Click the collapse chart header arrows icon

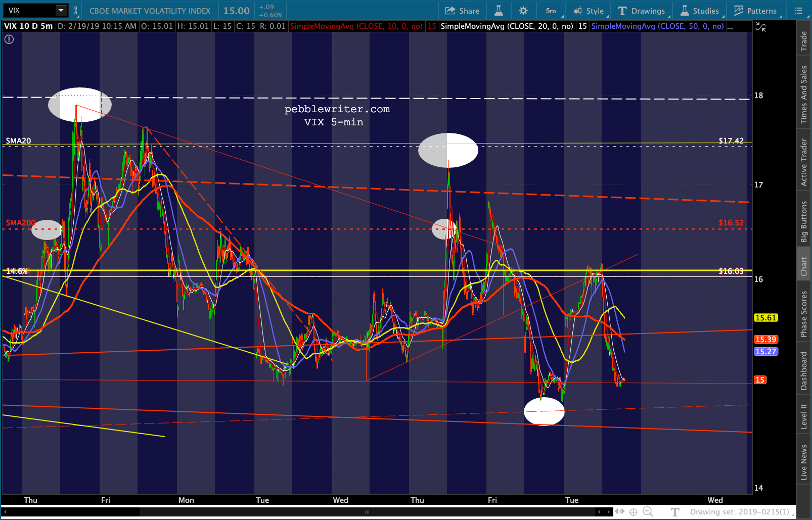coord(760,27)
